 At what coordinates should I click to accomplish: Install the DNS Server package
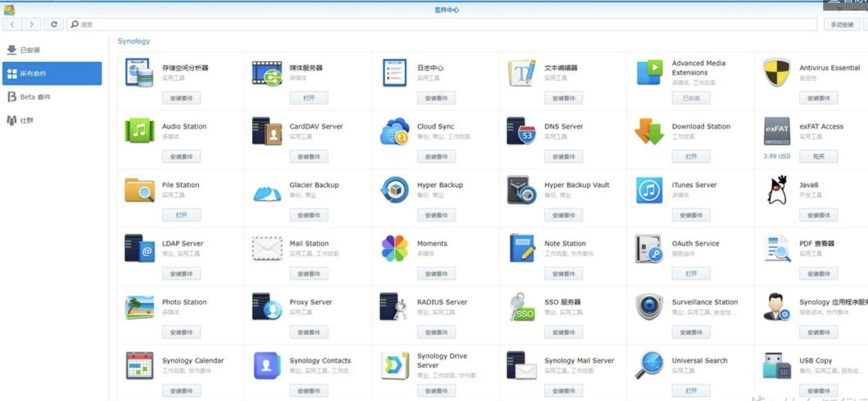(564, 157)
